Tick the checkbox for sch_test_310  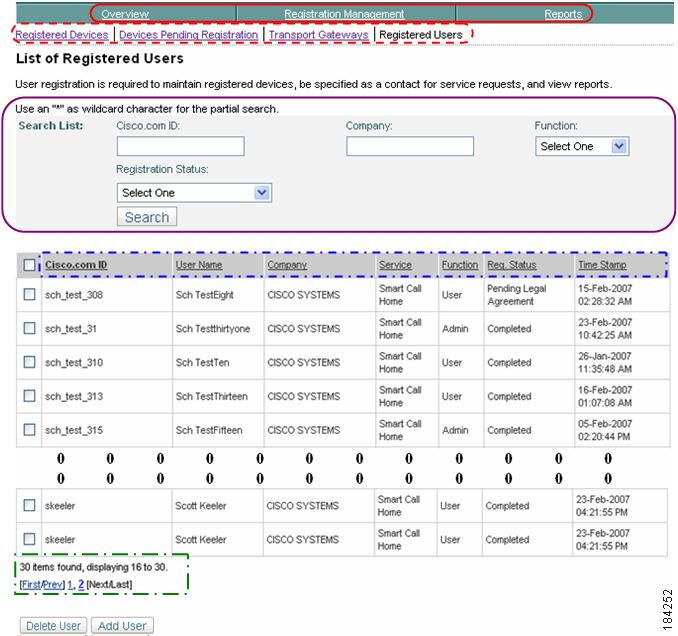click(29, 362)
